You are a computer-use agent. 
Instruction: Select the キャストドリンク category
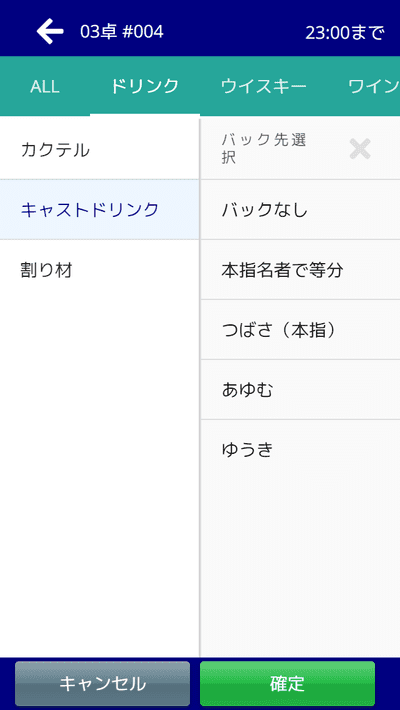coord(99,209)
